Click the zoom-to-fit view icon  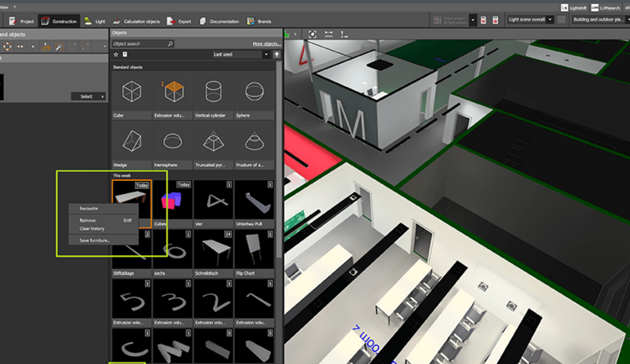[x=312, y=34]
